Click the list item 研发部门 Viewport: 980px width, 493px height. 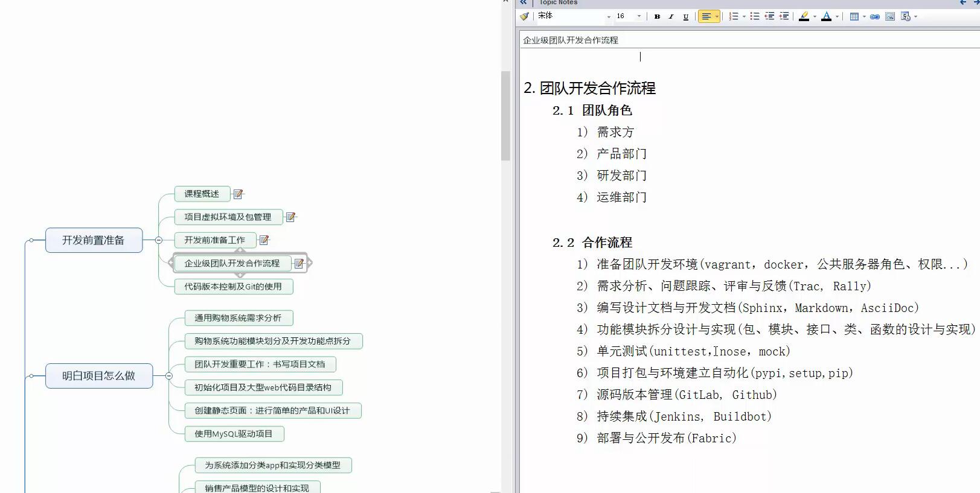622,176
